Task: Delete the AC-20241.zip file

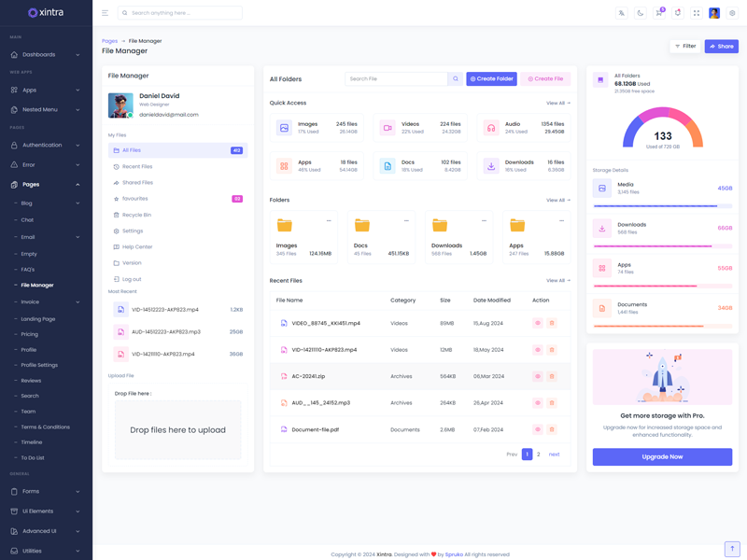Action: pyautogui.click(x=552, y=376)
